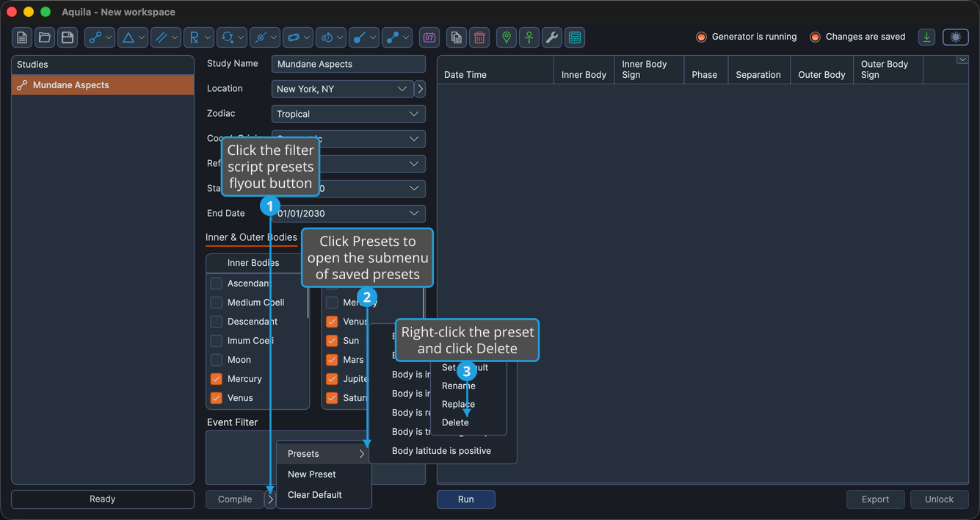Open settings with the wrench icon
Screen dimensions: 980x520
[552, 37]
